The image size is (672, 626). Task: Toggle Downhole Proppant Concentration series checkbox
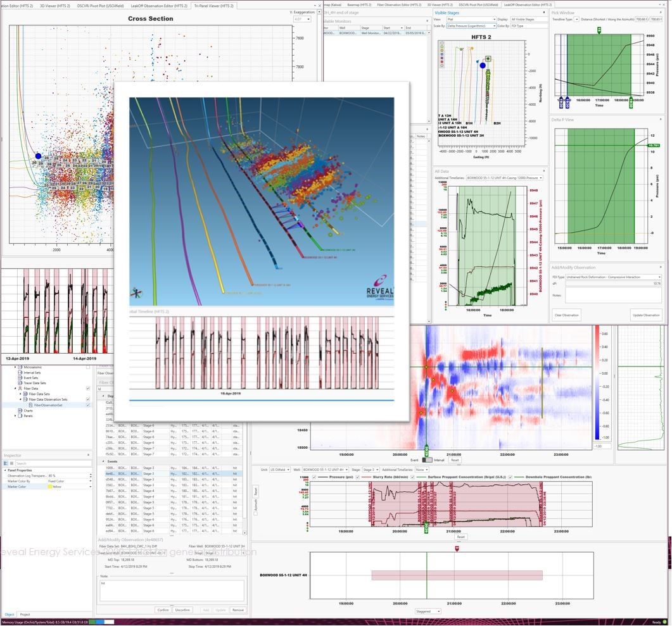(x=510, y=477)
